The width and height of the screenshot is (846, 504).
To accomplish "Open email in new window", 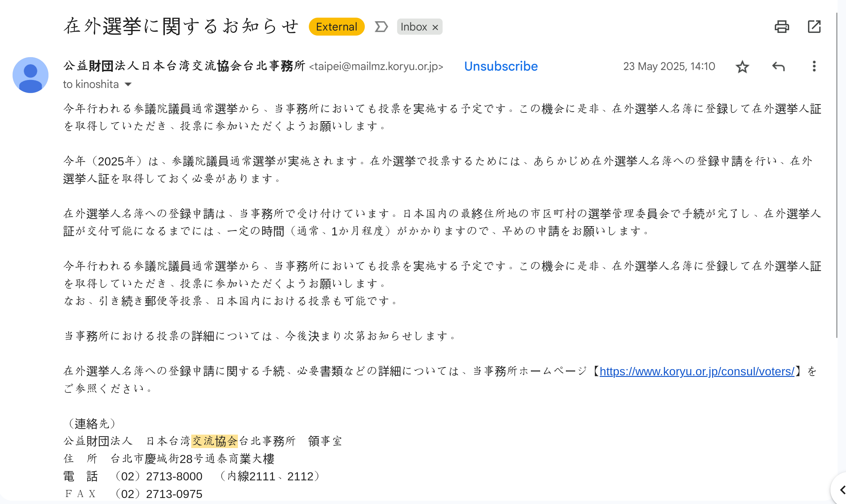I will click(814, 27).
